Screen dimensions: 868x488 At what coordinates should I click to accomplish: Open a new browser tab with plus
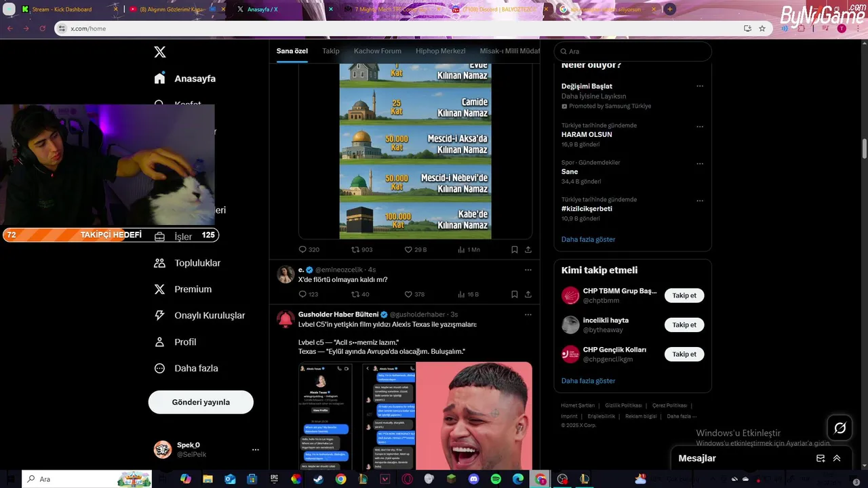670,9
